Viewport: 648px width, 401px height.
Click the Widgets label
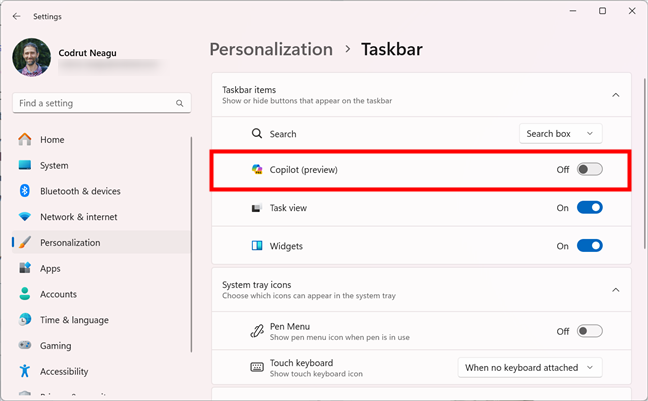pyautogui.click(x=286, y=246)
